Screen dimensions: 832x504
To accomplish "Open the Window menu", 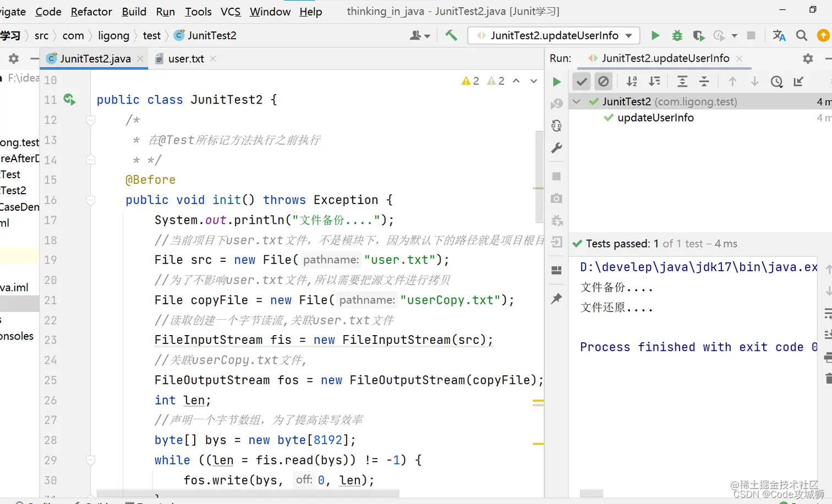I will pos(270,12).
